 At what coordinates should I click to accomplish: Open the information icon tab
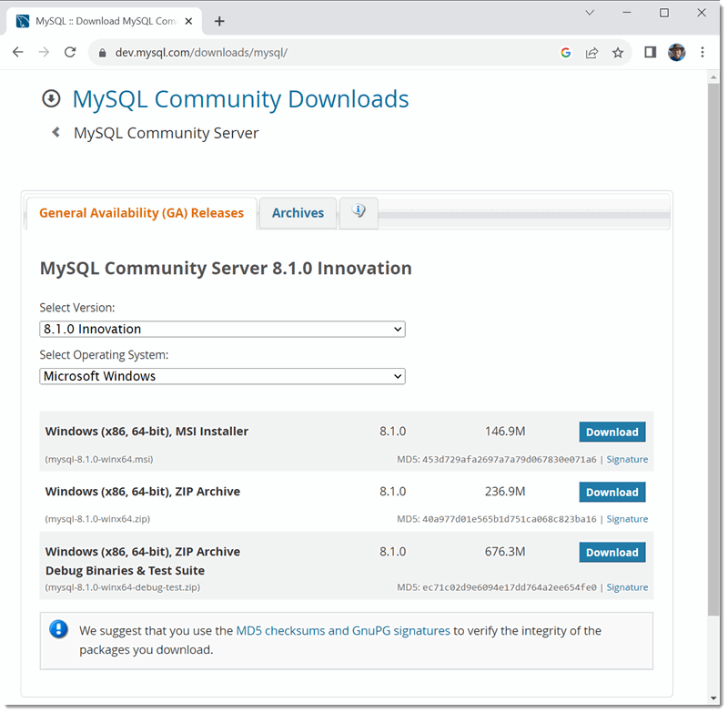[359, 212]
